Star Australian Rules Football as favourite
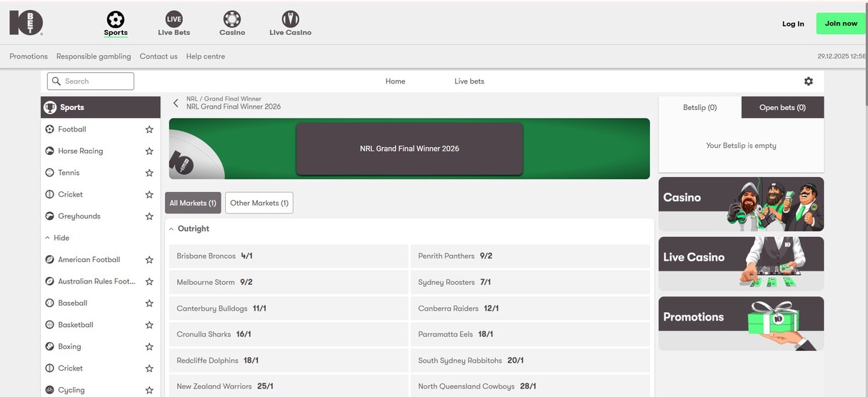 point(149,281)
